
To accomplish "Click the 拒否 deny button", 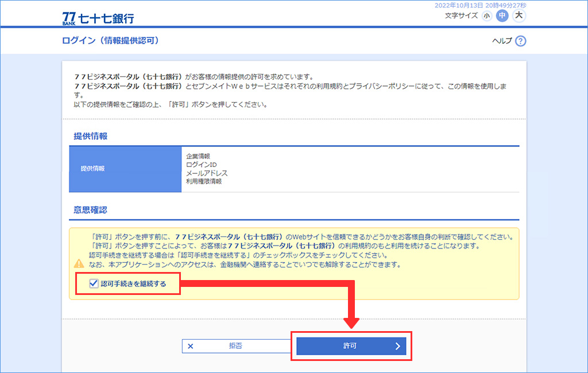I will [237, 346].
